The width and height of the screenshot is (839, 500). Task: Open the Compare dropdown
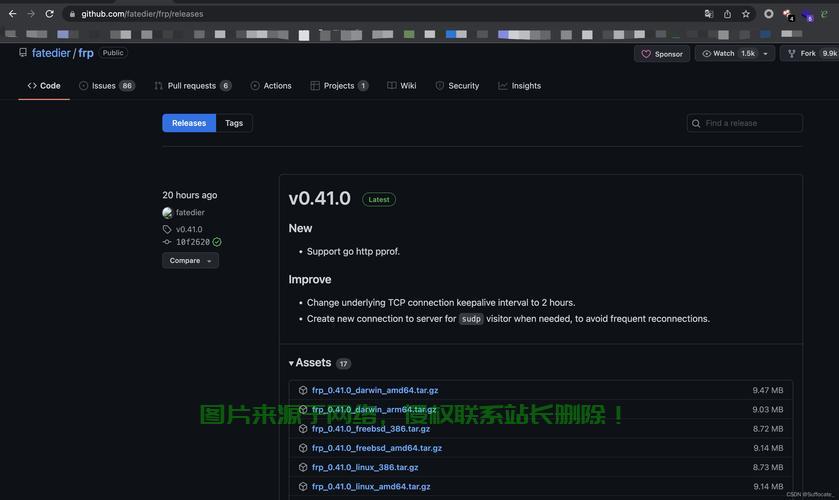190,261
